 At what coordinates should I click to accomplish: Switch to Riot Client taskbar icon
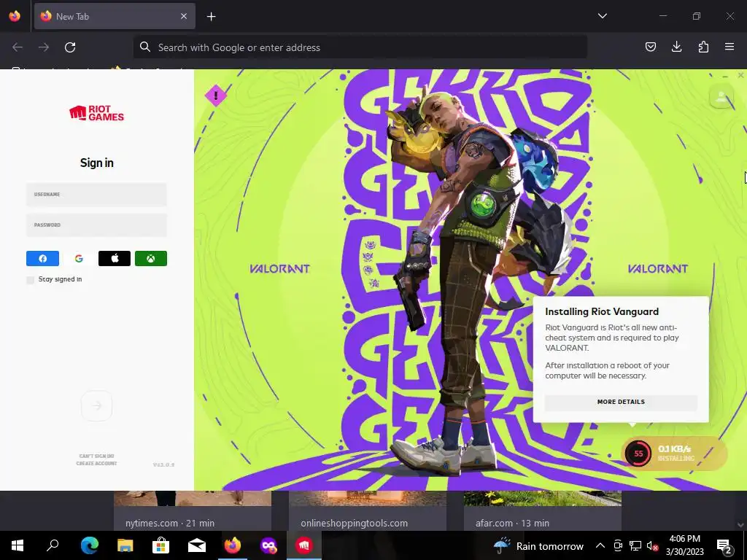[304, 545]
